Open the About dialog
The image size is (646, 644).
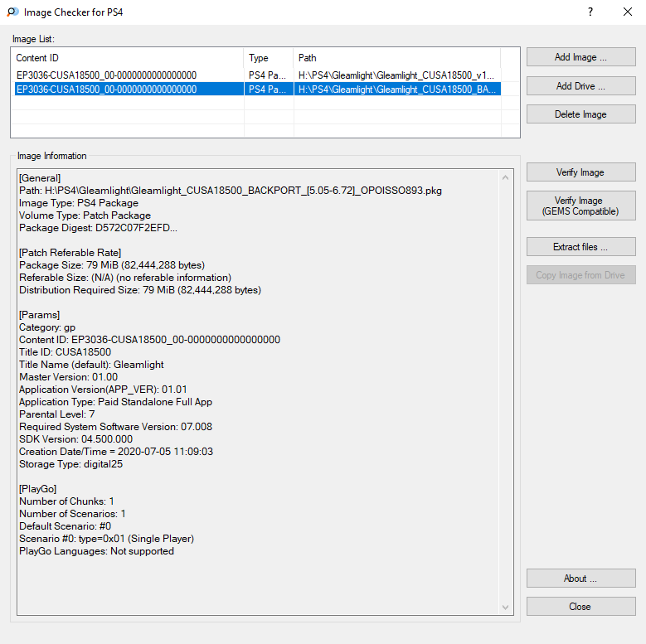pyautogui.click(x=581, y=579)
